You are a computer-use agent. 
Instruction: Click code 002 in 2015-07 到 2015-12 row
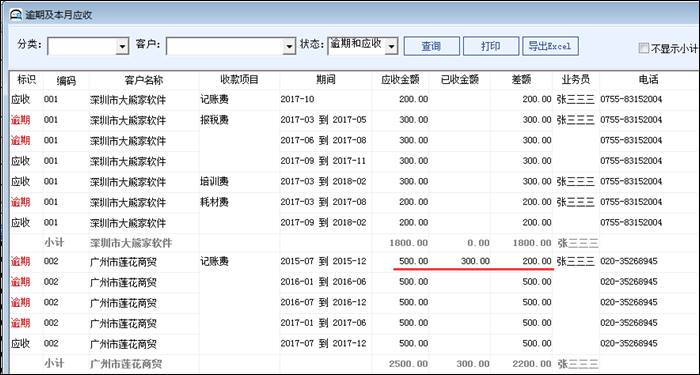(51, 261)
